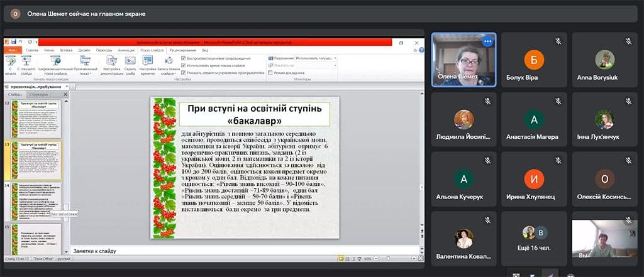Click Настройка времени rehearse icon
This screenshot has height=277, width=644.
147,61
